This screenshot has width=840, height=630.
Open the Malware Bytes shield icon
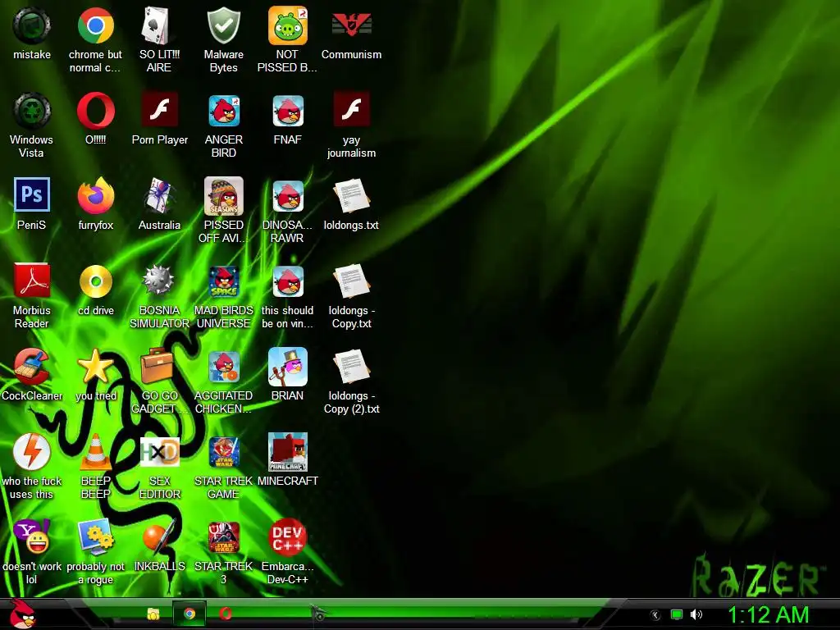click(x=223, y=25)
